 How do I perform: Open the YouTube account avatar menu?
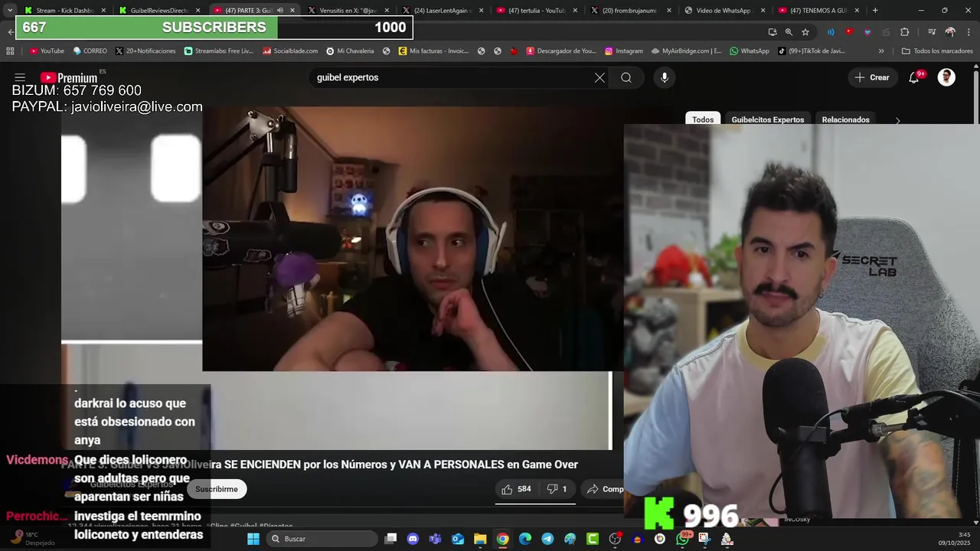tap(946, 77)
